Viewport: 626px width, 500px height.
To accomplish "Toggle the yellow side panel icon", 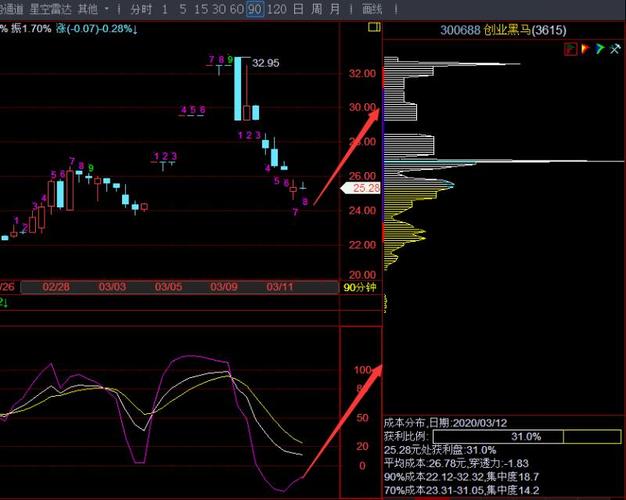I will click(x=374, y=27).
